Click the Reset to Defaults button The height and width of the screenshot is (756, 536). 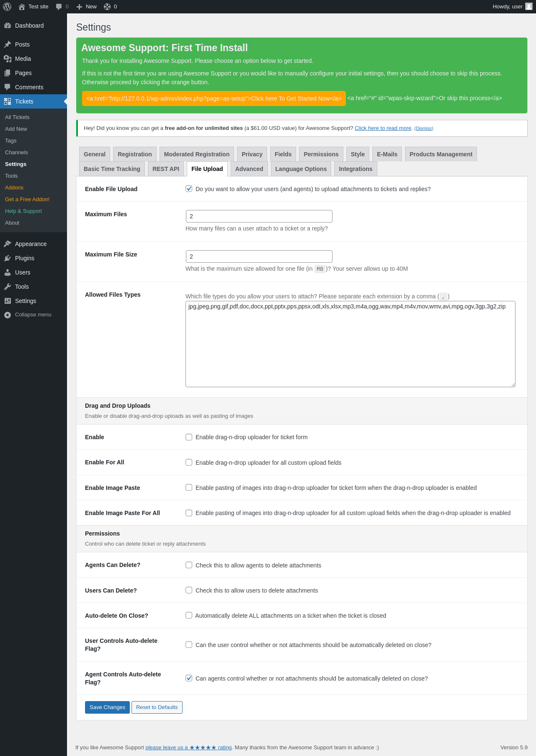(x=157, y=707)
